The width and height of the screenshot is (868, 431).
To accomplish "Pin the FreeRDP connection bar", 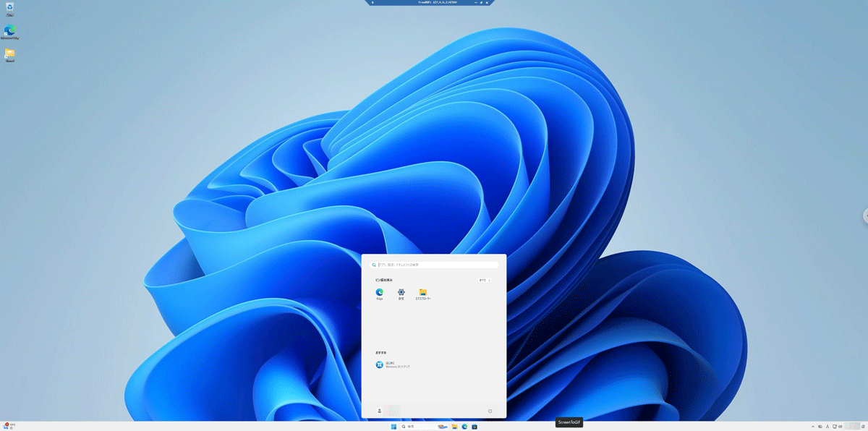I will pos(373,3).
